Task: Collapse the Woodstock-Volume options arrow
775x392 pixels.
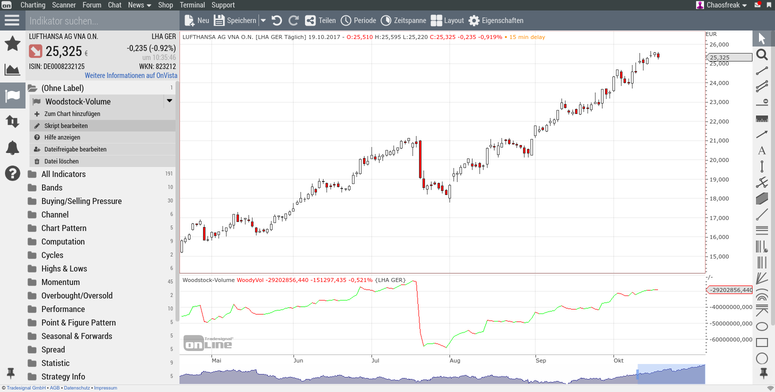Action: click(x=170, y=101)
